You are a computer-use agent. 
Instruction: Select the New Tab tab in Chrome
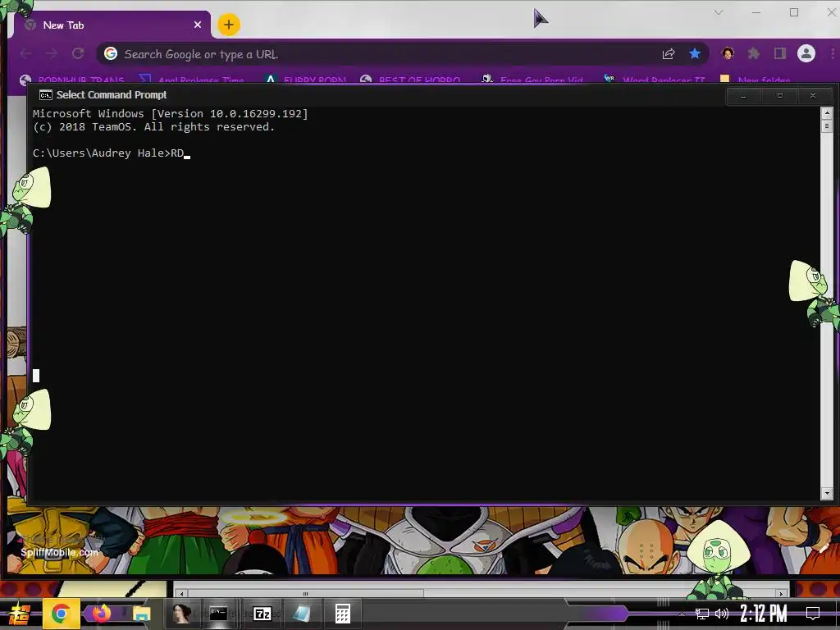pos(112,25)
